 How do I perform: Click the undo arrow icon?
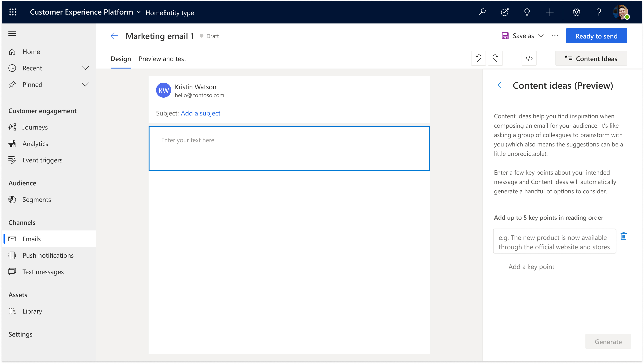coord(479,58)
